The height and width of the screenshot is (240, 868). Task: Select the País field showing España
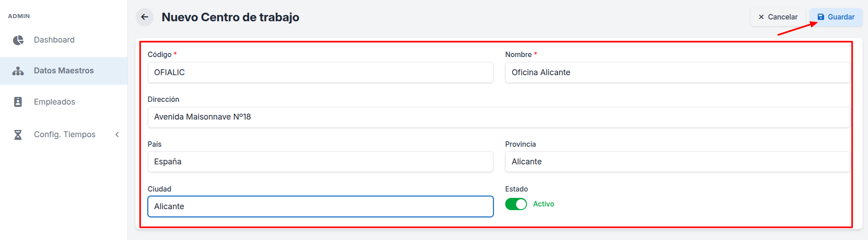pos(320,162)
